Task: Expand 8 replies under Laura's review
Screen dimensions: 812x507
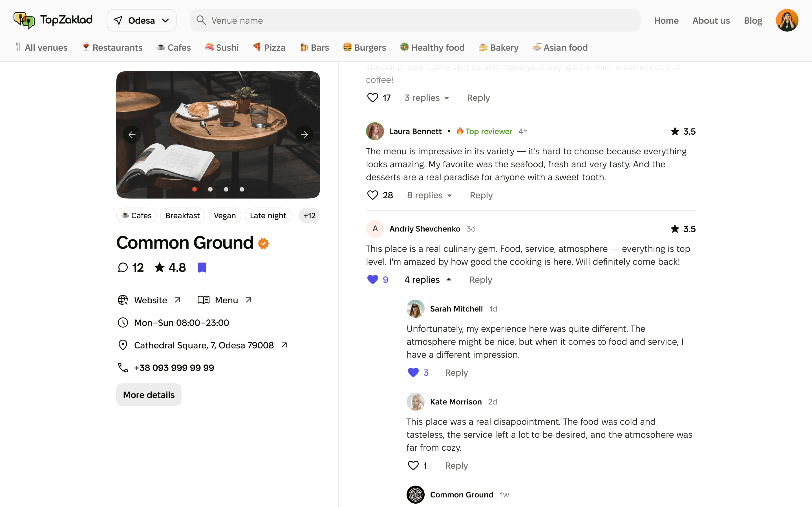Action: 429,195
